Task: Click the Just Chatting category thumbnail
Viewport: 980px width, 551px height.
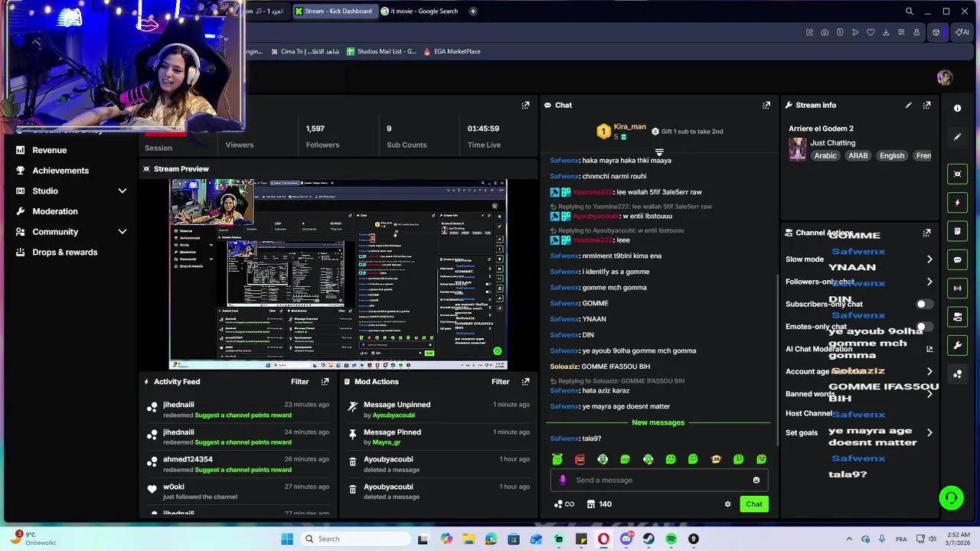Action: (797, 149)
